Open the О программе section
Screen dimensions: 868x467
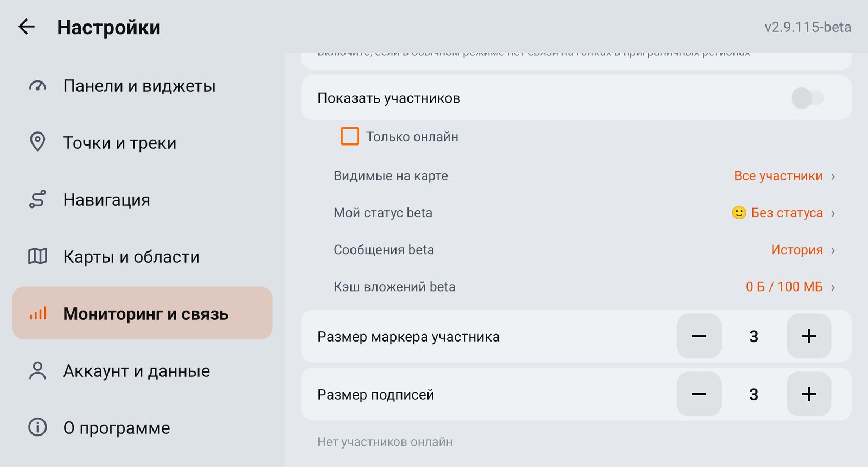tap(142, 428)
